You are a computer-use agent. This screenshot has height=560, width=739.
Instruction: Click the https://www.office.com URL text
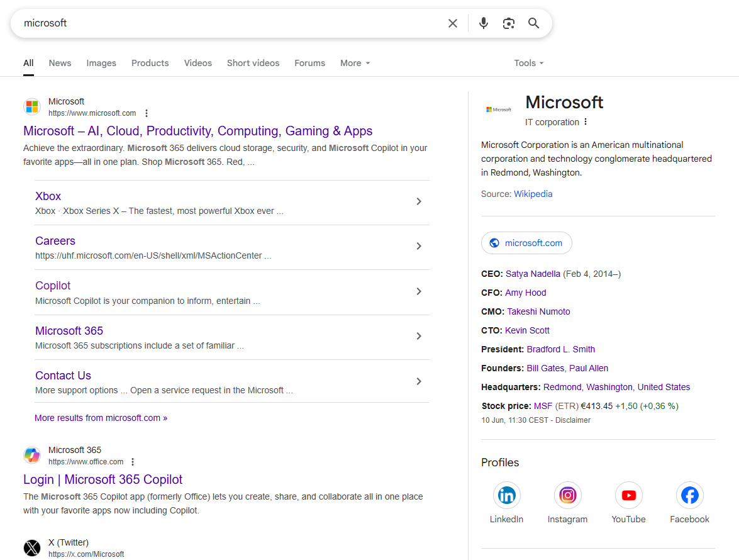pyautogui.click(x=86, y=462)
